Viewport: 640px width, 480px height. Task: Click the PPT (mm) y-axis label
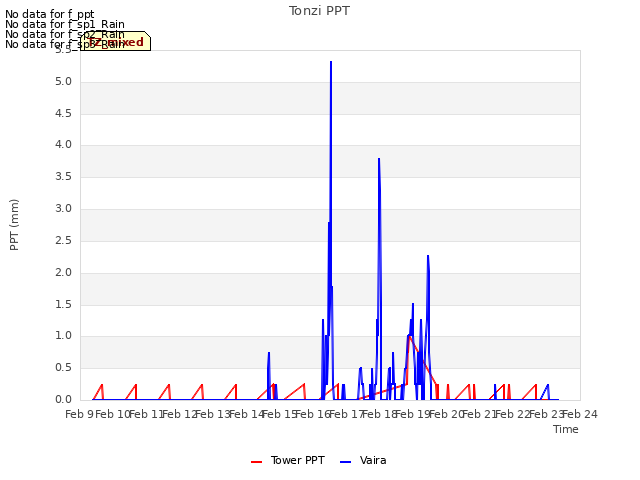click(x=14, y=225)
